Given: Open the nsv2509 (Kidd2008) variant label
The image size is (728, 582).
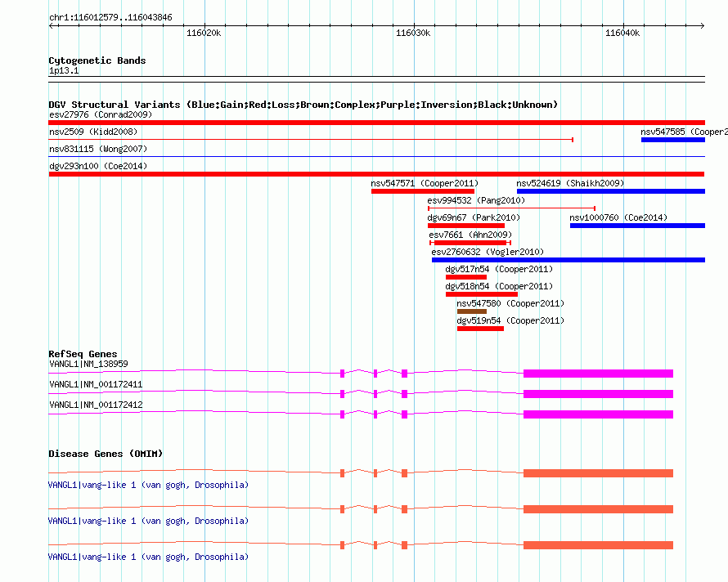Looking at the screenshot, I should point(93,132).
